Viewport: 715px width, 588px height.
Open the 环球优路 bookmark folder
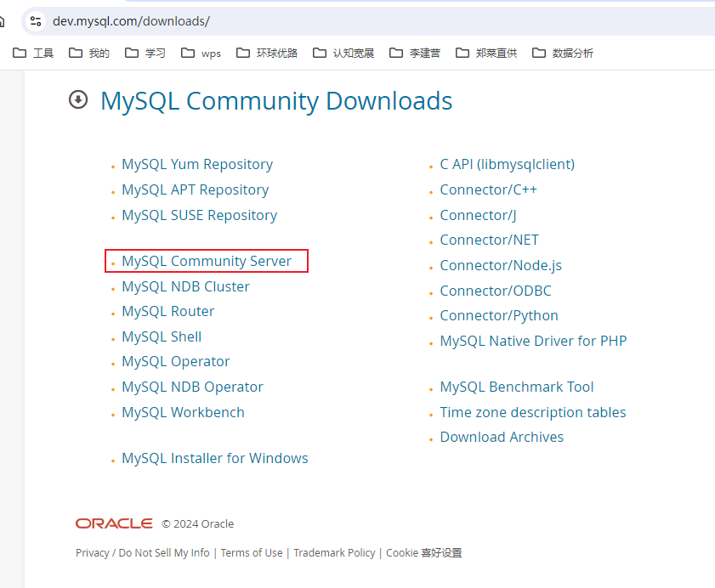(x=267, y=53)
